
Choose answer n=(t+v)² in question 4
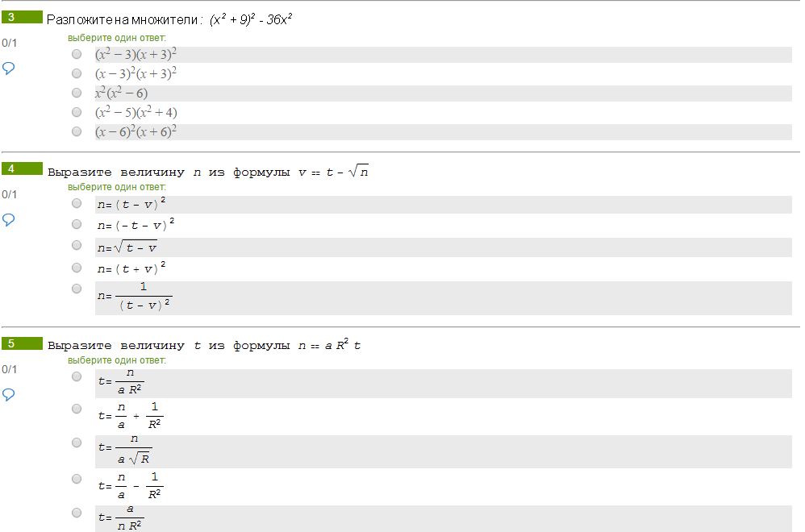[x=77, y=268]
